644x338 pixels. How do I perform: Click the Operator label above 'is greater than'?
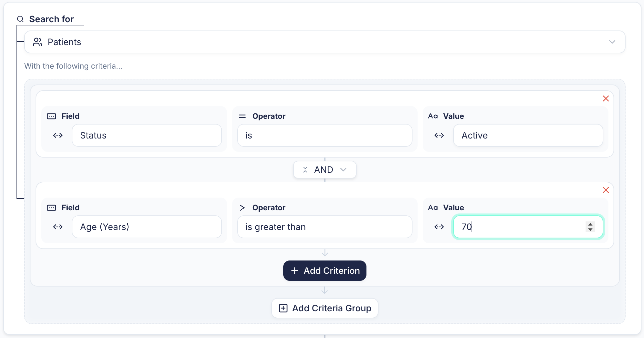pyautogui.click(x=269, y=208)
